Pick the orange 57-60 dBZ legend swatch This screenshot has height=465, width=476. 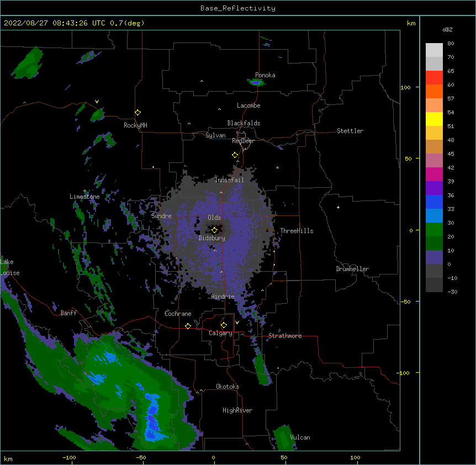[x=434, y=91]
